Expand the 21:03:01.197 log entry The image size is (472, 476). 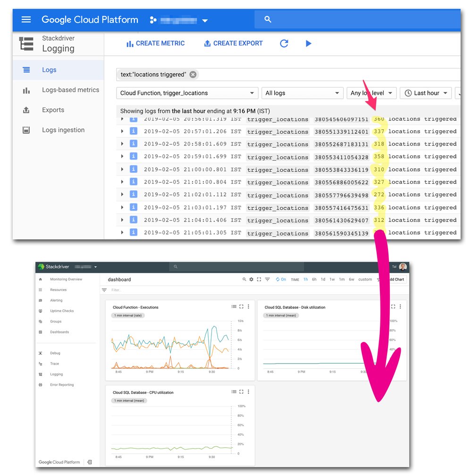122,207
